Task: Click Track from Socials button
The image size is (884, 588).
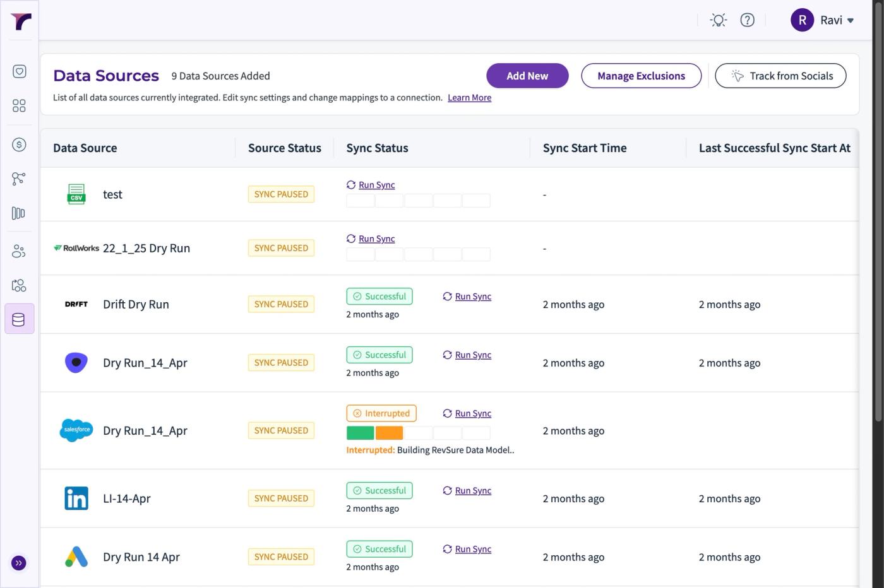Action: tap(780, 76)
